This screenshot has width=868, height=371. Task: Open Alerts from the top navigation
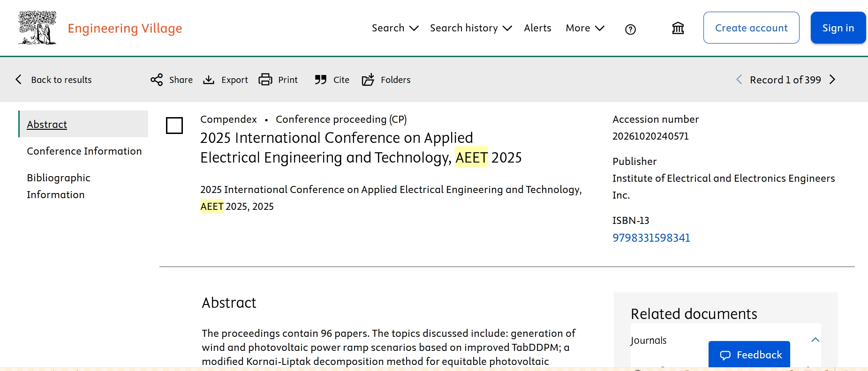[537, 28]
